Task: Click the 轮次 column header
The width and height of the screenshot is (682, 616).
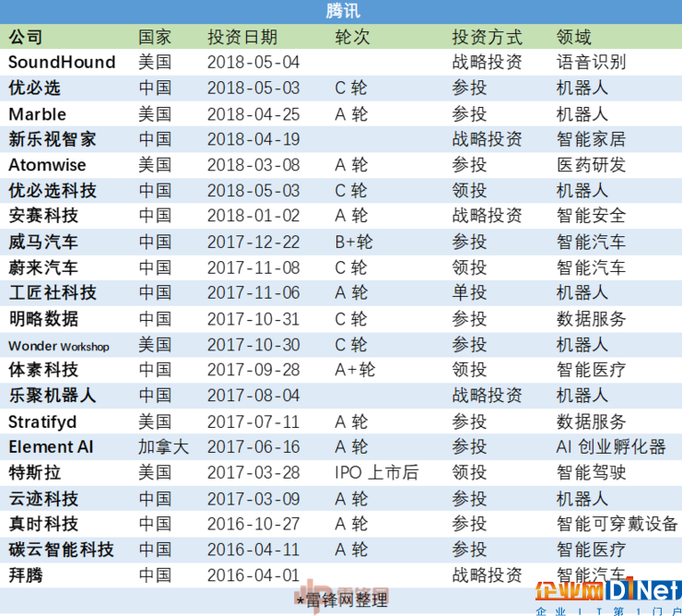Action: [x=352, y=37]
